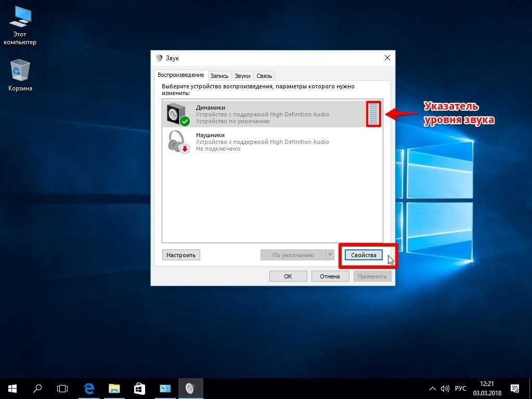The width and height of the screenshot is (532, 399).
Task: Expand the По умолчанию dropdown arrow
Action: [330, 255]
